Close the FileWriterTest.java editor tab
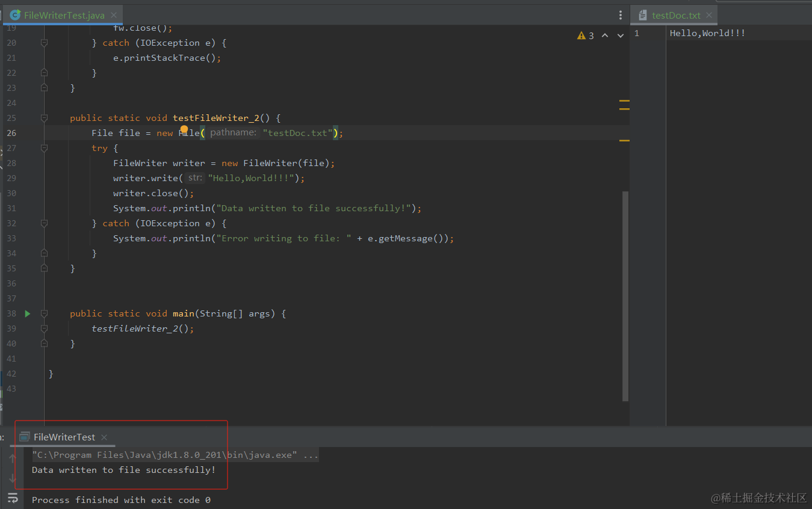The height and width of the screenshot is (509, 812). pyautogui.click(x=114, y=15)
